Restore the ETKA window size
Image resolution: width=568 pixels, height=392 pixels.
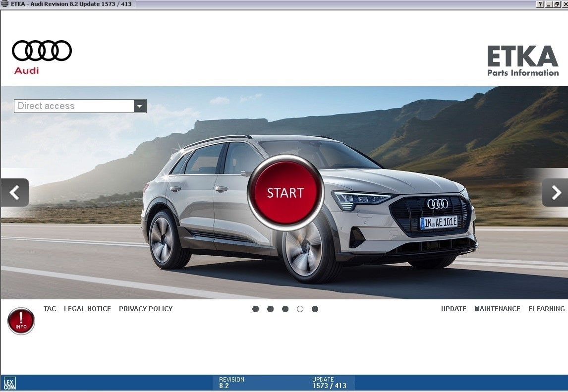click(x=557, y=4)
